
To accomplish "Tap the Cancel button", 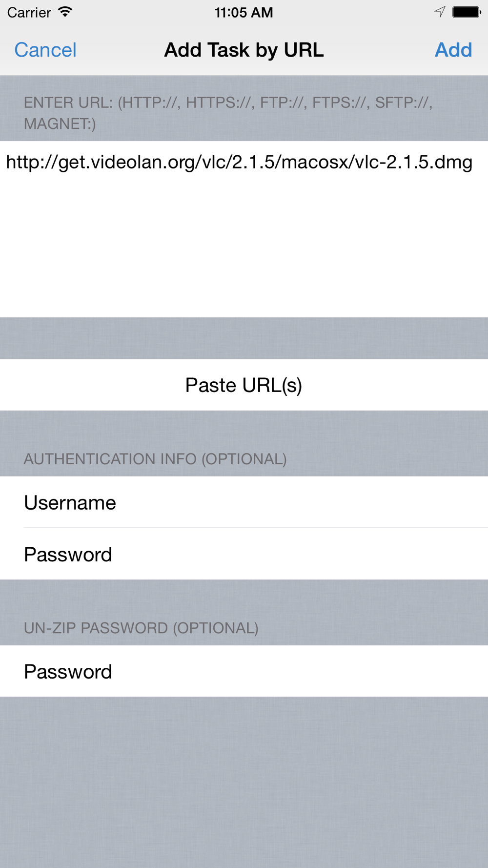I will 45,50.
